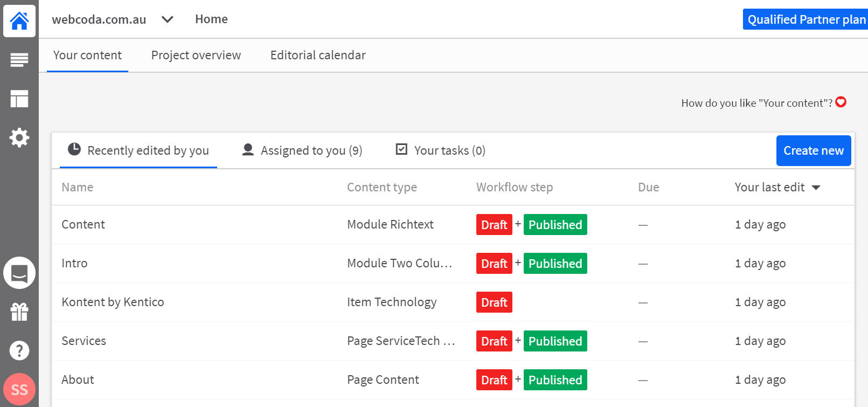
Task: Show Your tasks (0) tab
Action: pos(441,150)
